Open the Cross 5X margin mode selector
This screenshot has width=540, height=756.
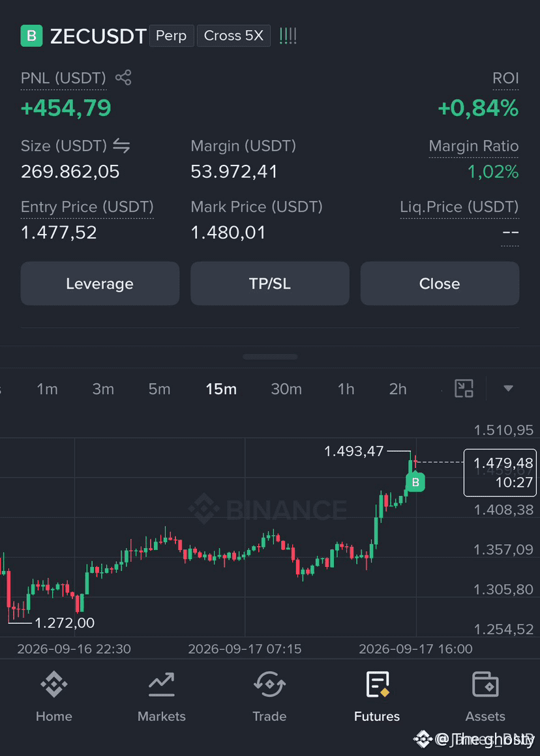[233, 36]
